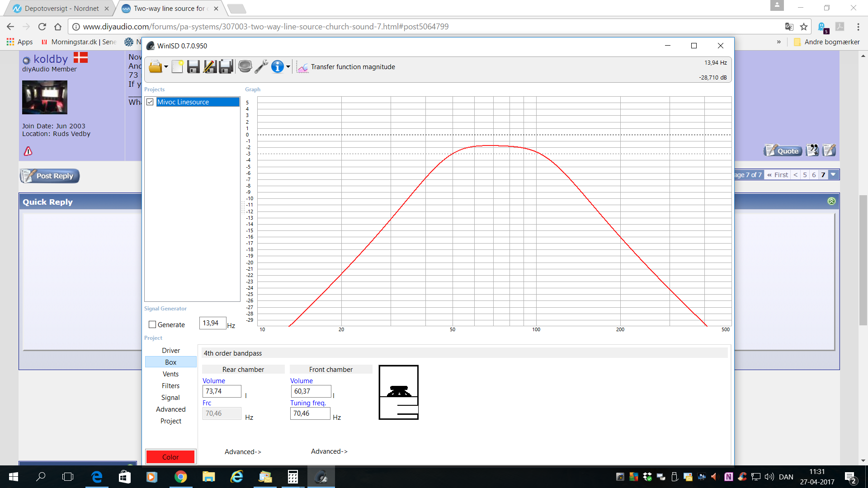Click quick reply icon beside multi-quote
The width and height of the screenshot is (868, 488).
[829, 150]
